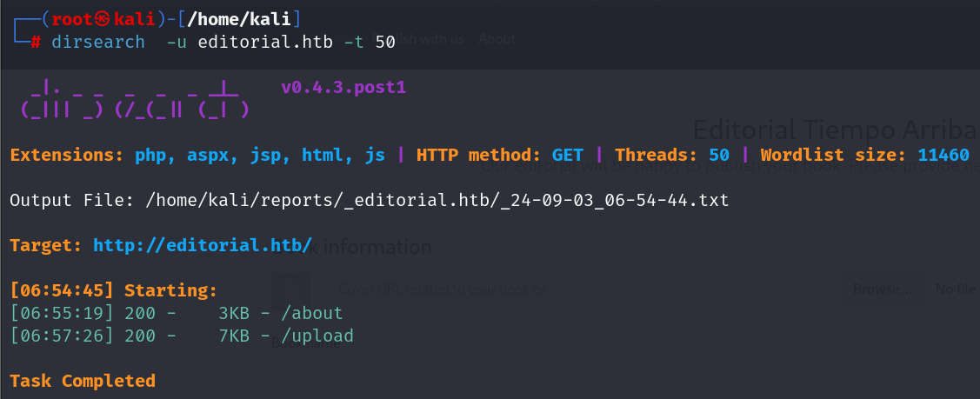Click the '/home/kali' prompt path
The width and height of the screenshot is (980, 399).
click(239, 19)
